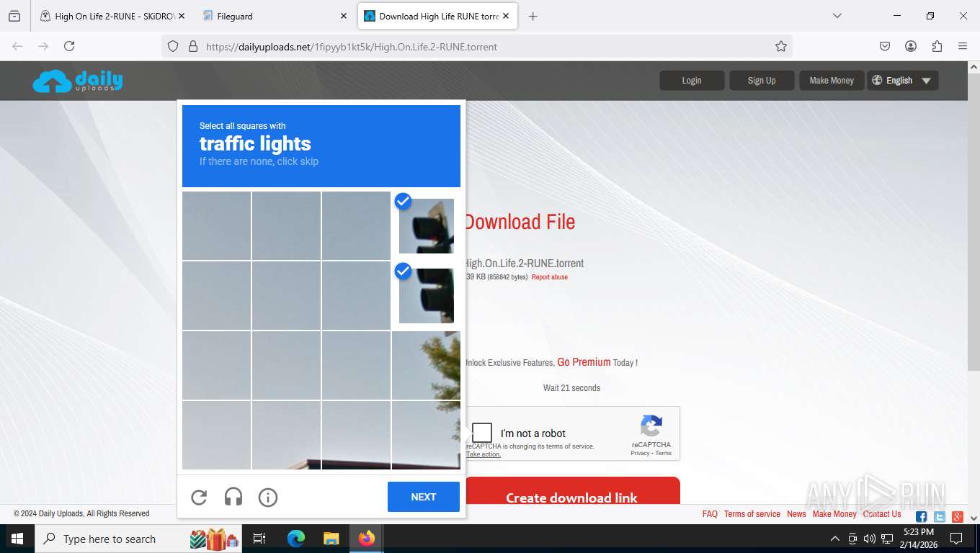
Task: Open footer Make Money link
Action: click(834, 514)
